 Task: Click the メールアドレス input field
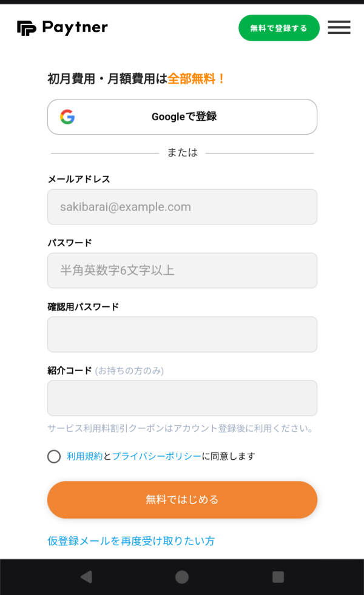coord(182,207)
